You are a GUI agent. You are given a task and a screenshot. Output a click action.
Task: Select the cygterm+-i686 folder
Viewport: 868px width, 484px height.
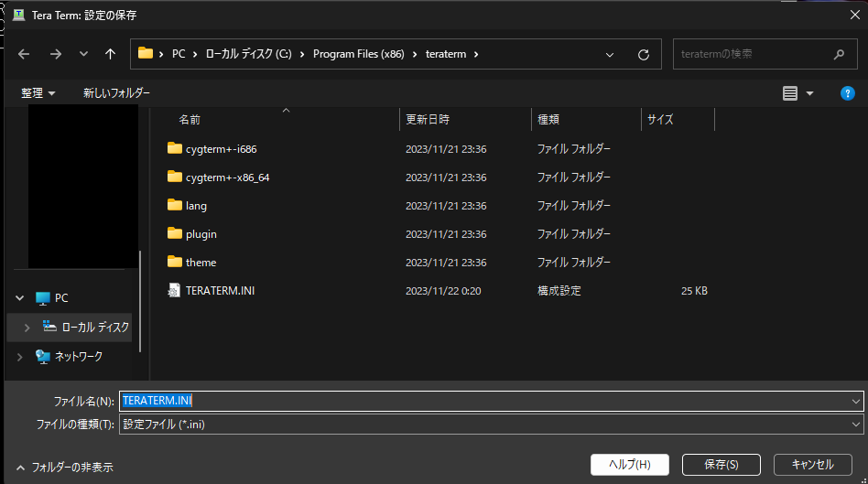tap(221, 149)
